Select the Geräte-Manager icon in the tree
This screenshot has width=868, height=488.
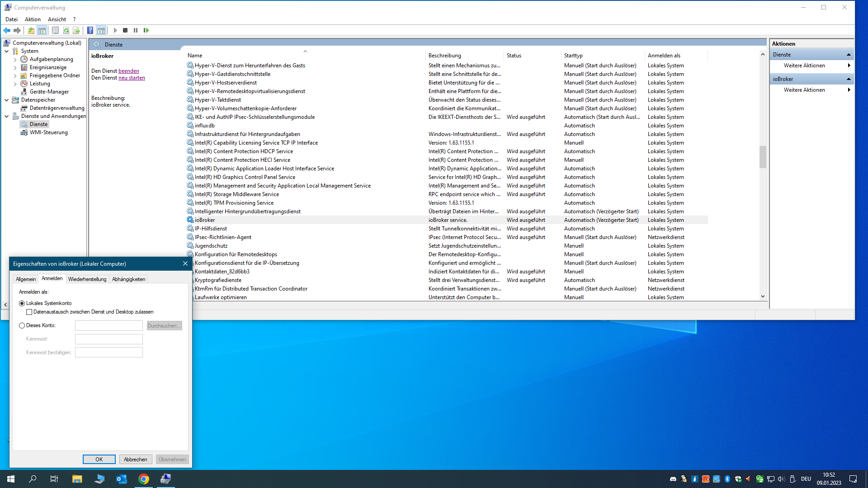coord(24,92)
